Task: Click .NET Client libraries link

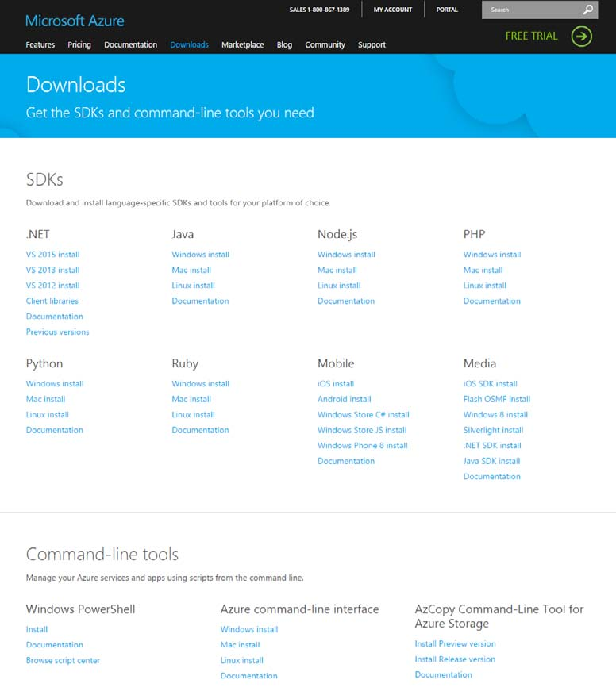Action: (52, 301)
